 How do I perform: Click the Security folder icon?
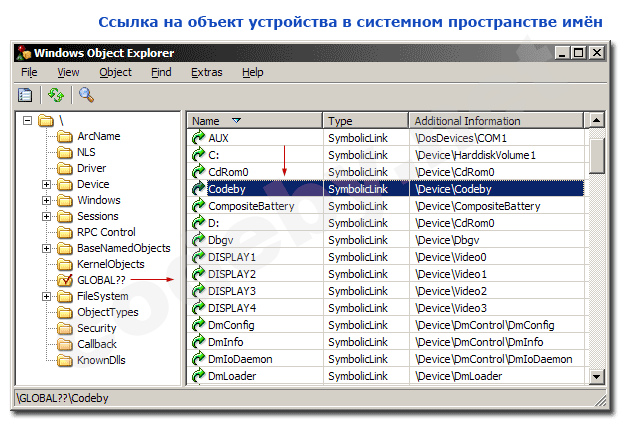click(65, 328)
